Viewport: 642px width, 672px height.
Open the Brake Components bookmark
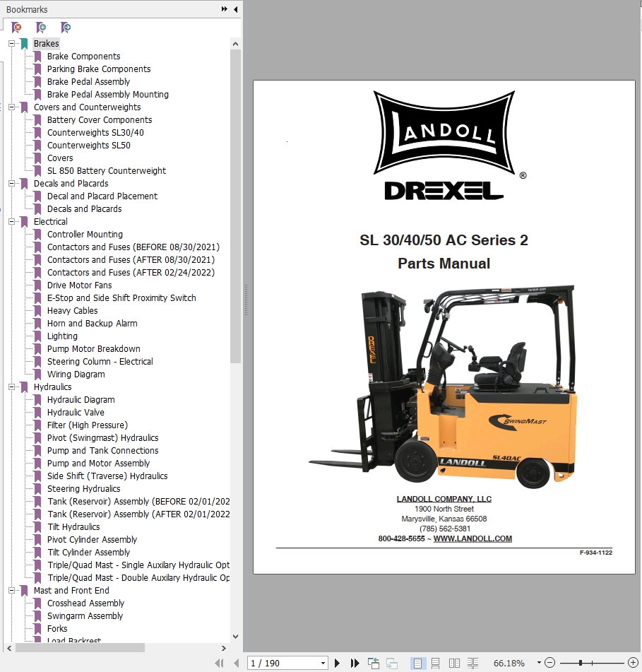(83, 56)
